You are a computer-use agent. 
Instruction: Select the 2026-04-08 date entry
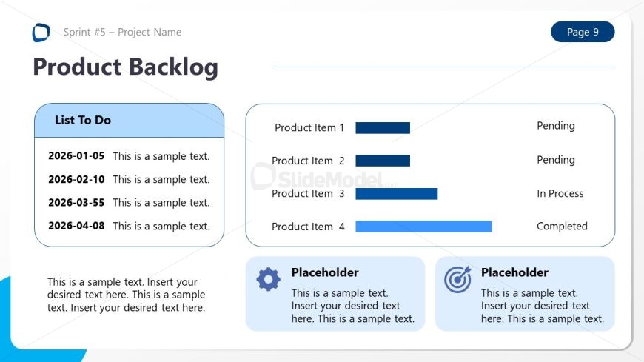[x=76, y=226]
